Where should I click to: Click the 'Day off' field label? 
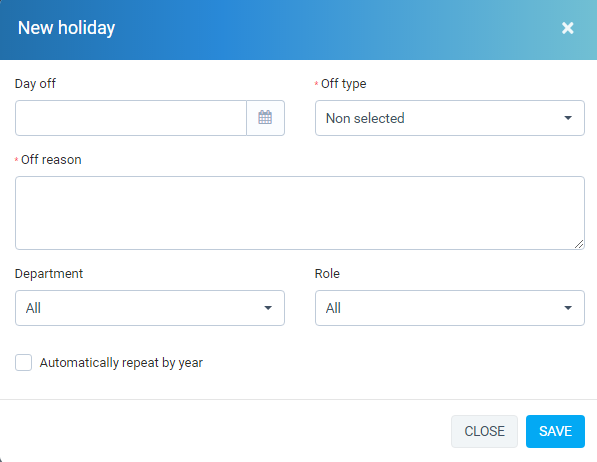pyautogui.click(x=35, y=83)
